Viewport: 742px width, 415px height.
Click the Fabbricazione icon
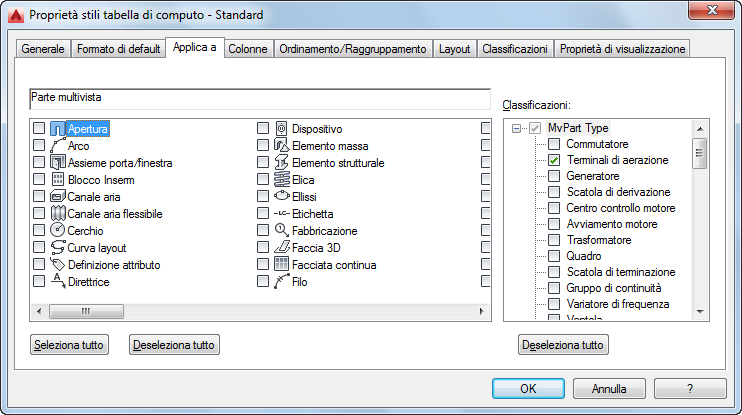[281, 231]
